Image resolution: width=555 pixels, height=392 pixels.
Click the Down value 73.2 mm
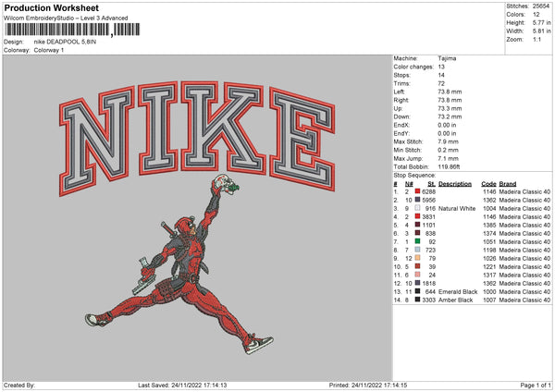(x=450, y=116)
